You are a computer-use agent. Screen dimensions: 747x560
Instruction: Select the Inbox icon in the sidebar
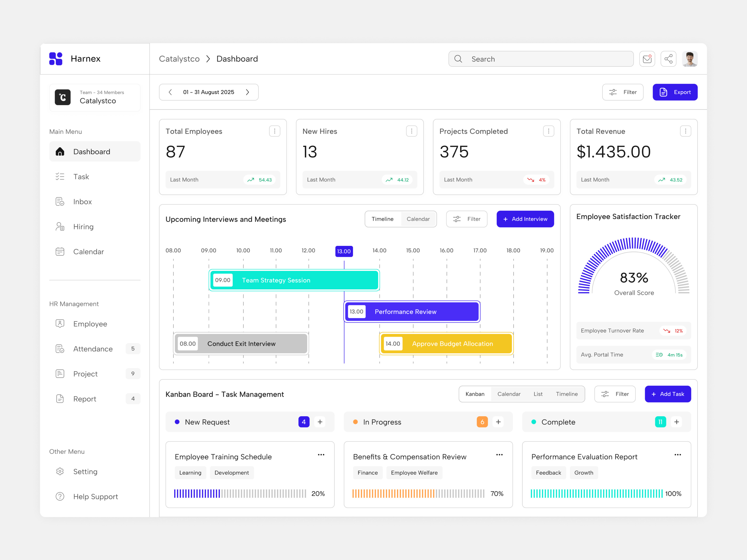[60, 202]
